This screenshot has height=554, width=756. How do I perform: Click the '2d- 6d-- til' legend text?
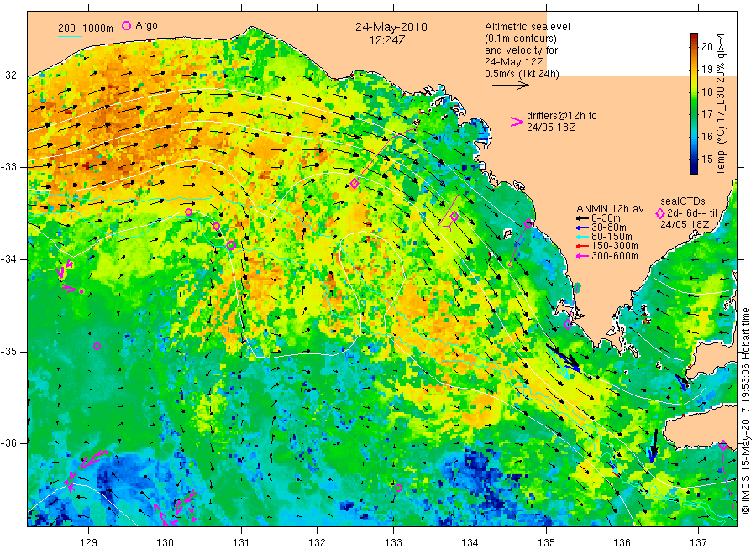pyautogui.click(x=692, y=213)
